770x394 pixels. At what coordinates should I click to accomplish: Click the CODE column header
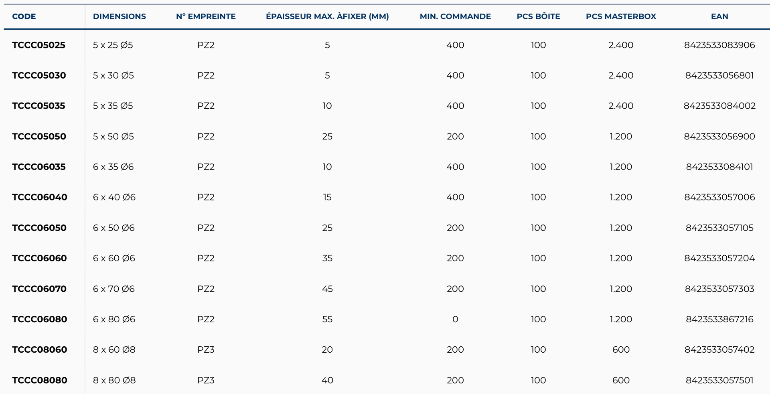(x=24, y=16)
